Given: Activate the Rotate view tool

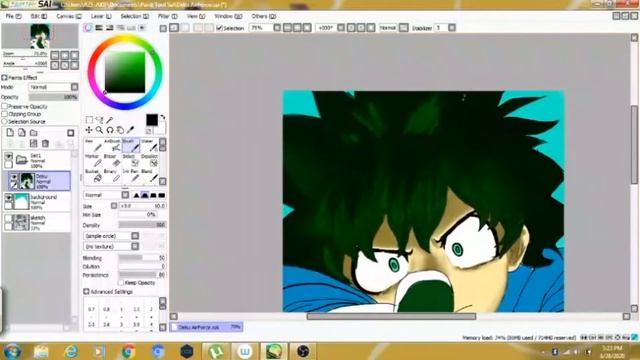Looking at the screenshot, I should [110, 130].
